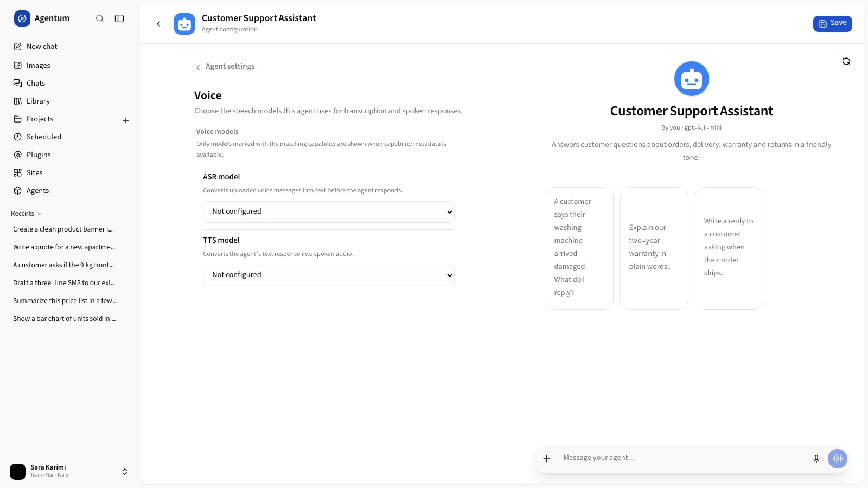Select the damaged washing machine prompt card

(x=579, y=248)
